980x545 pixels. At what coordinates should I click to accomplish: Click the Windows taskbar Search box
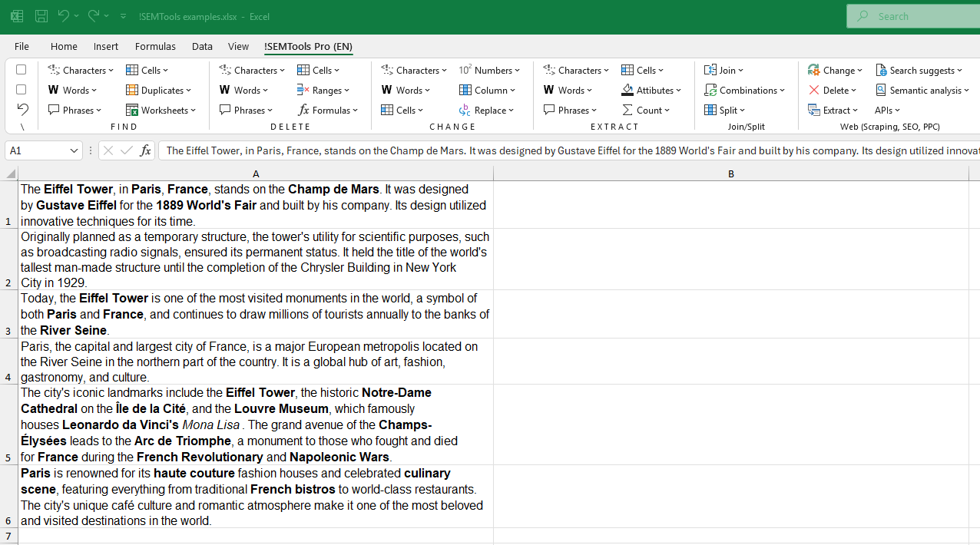tap(914, 16)
